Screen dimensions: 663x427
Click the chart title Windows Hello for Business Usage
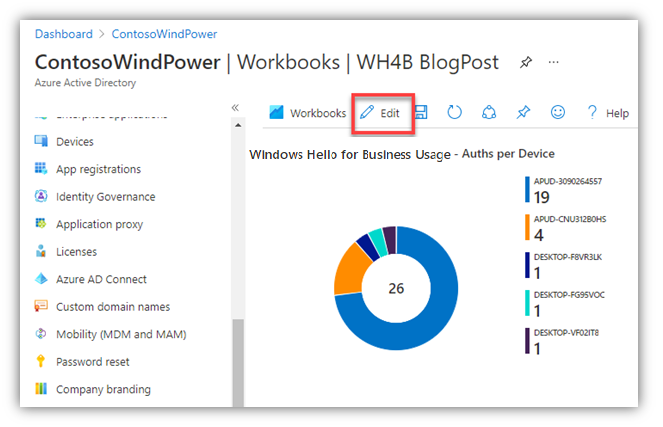tap(350, 155)
